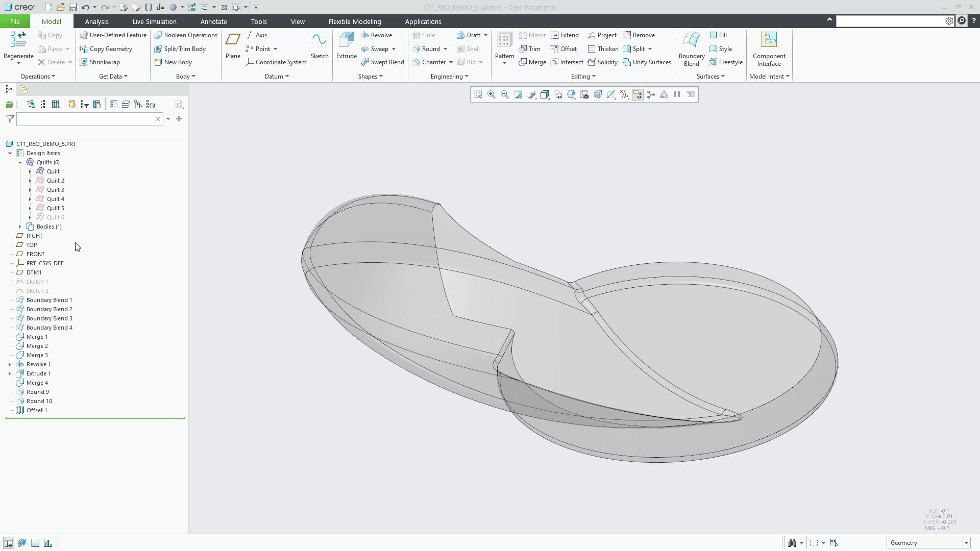Select the Mirror editing tool
980x551 pixels.
tap(532, 35)
